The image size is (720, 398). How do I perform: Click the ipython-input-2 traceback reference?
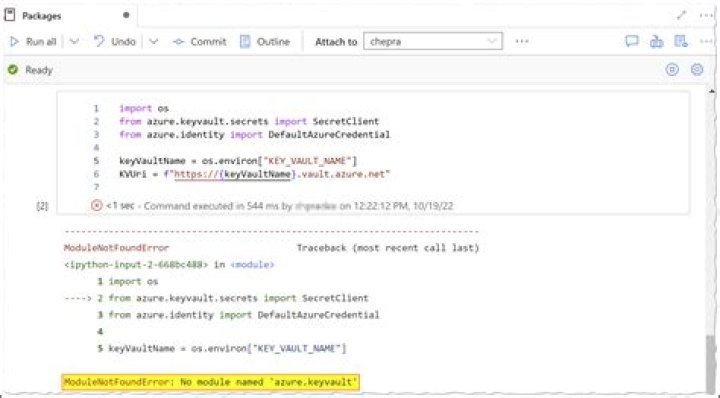pyautogui.click(x=136, y=264)
